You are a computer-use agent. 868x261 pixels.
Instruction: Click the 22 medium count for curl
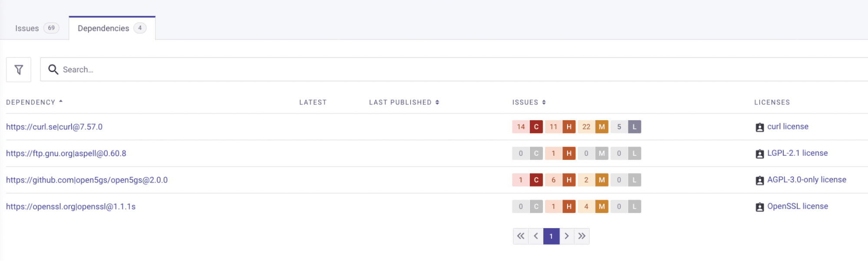pos(586,127)
